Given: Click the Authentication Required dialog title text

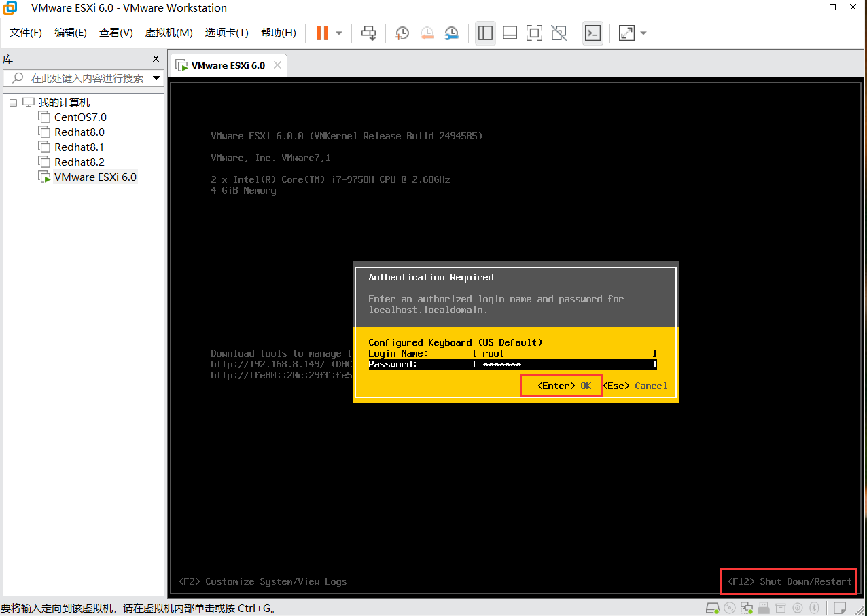Looking at the screenshot, I should (431, 277).
